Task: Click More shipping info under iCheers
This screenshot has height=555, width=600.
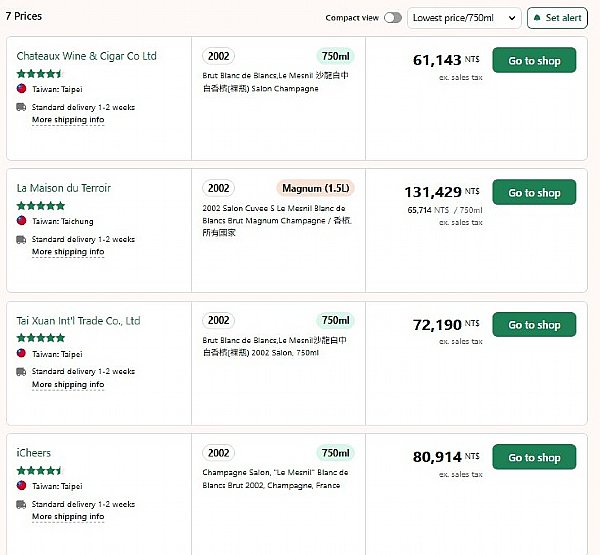Action: pos(68,516)
